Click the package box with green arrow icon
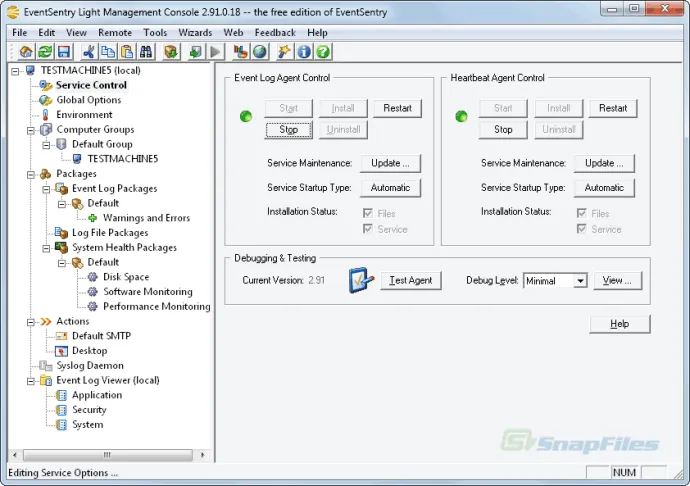This screenshot has height=486, width=690. [x=171, y=52]
